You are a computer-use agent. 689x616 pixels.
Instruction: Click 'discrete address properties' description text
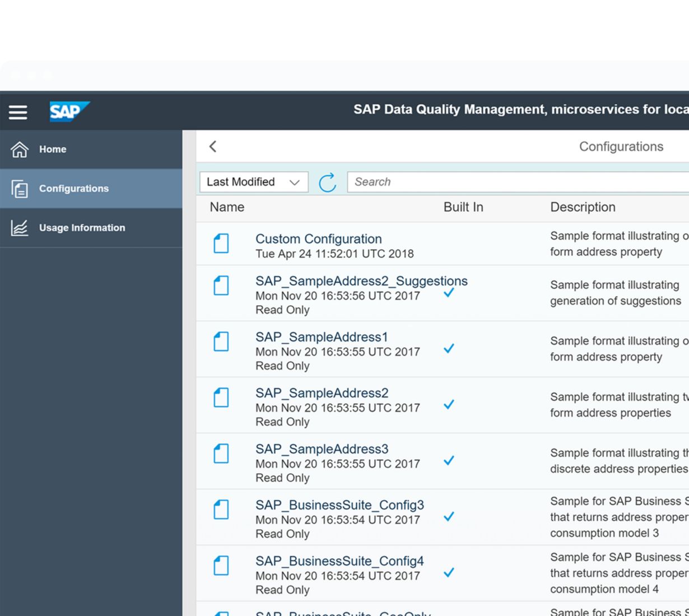point(619,469)
